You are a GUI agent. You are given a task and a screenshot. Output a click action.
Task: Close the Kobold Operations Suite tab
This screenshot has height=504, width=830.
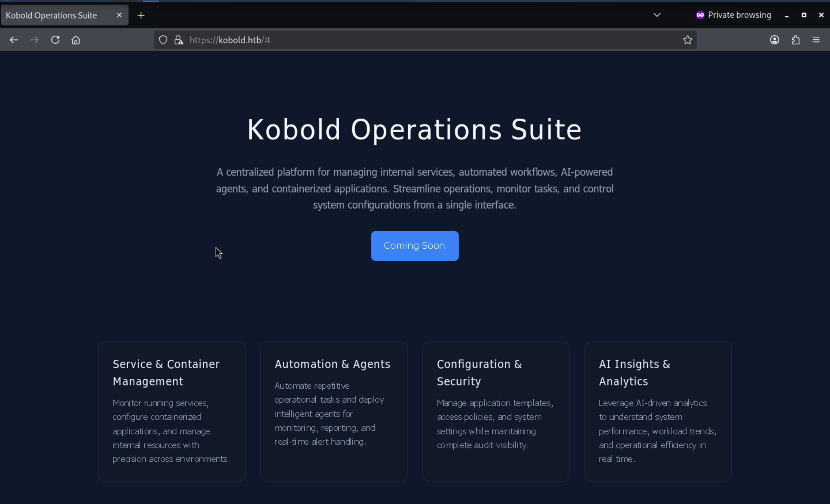[119, 15]
